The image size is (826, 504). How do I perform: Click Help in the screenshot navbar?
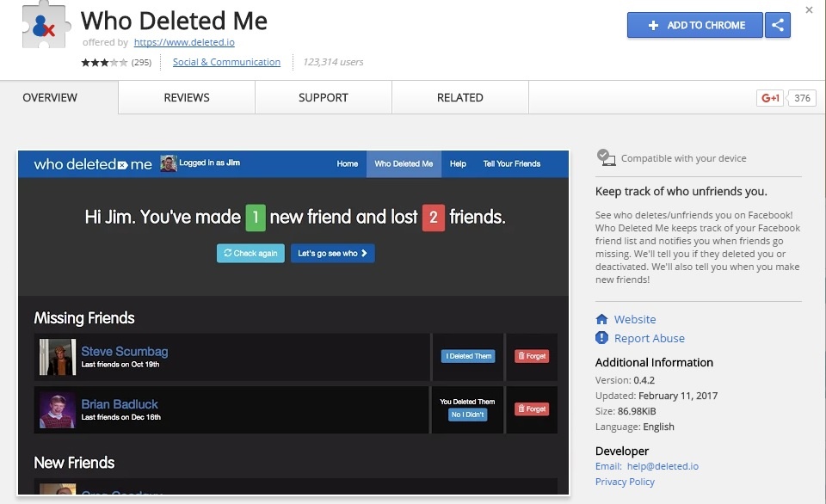click(458, 163)
